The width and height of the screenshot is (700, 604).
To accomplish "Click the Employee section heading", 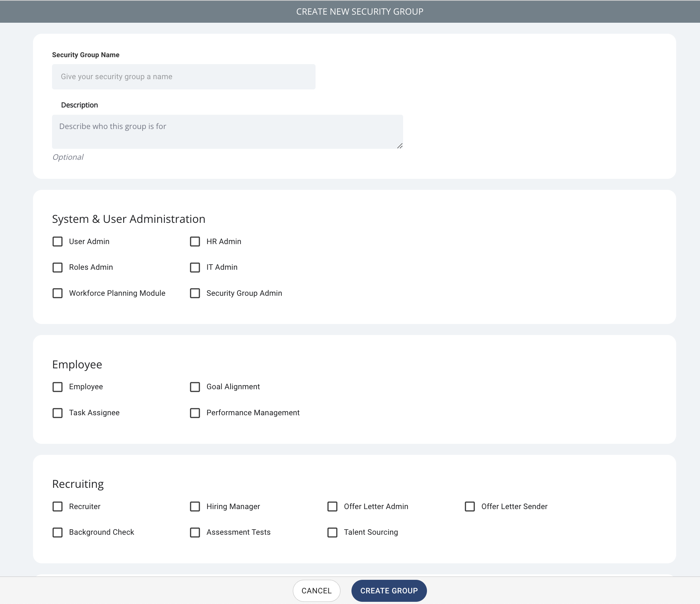I will (x=77, y=365).
